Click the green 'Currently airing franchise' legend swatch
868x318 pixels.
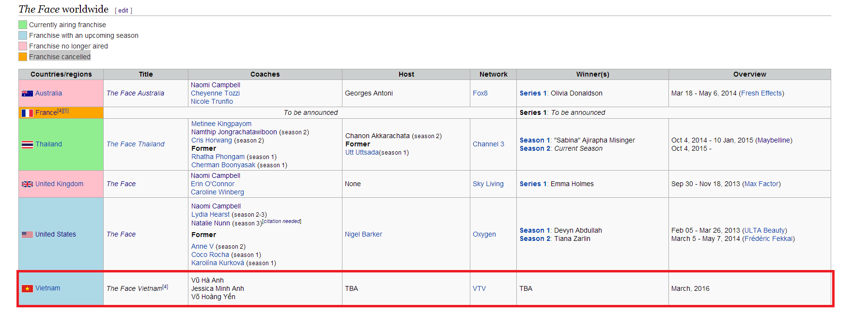23,25
